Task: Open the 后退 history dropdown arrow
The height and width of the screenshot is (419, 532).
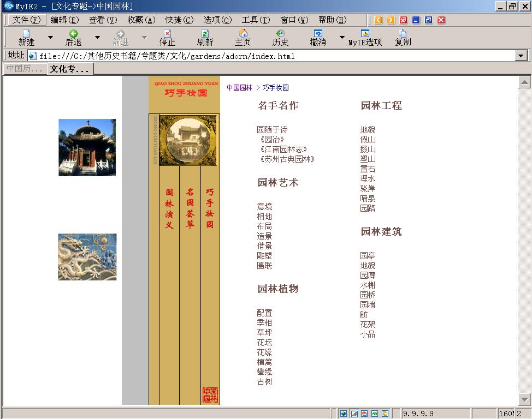Action: [x=97, y=38]
